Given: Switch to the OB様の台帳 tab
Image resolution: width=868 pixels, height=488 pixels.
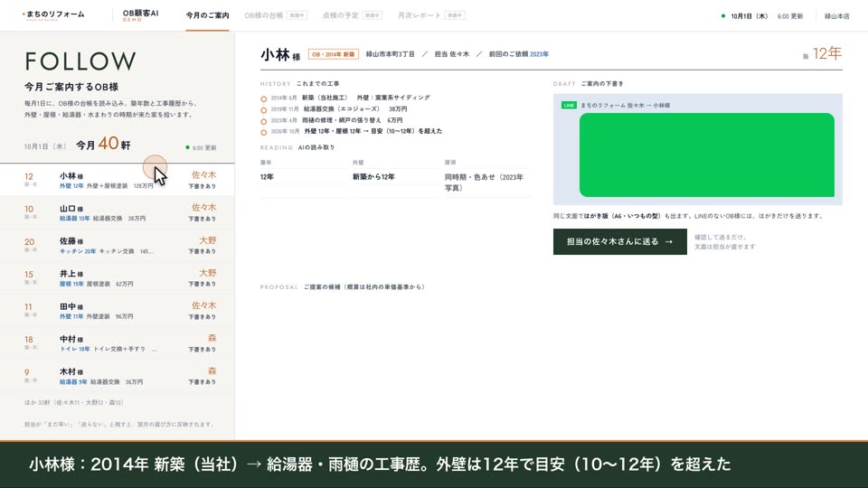Looking at the screenshot, I should (x=275, y=15).
